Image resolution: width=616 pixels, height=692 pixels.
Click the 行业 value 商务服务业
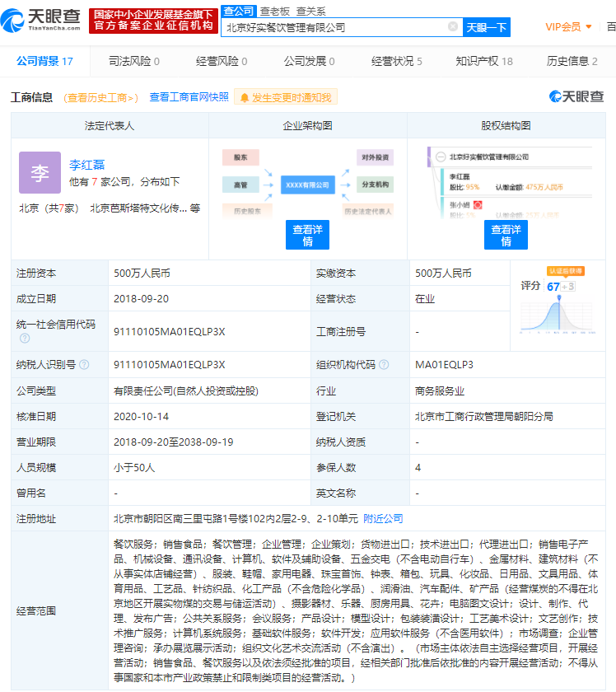click(x=440, y=391)
